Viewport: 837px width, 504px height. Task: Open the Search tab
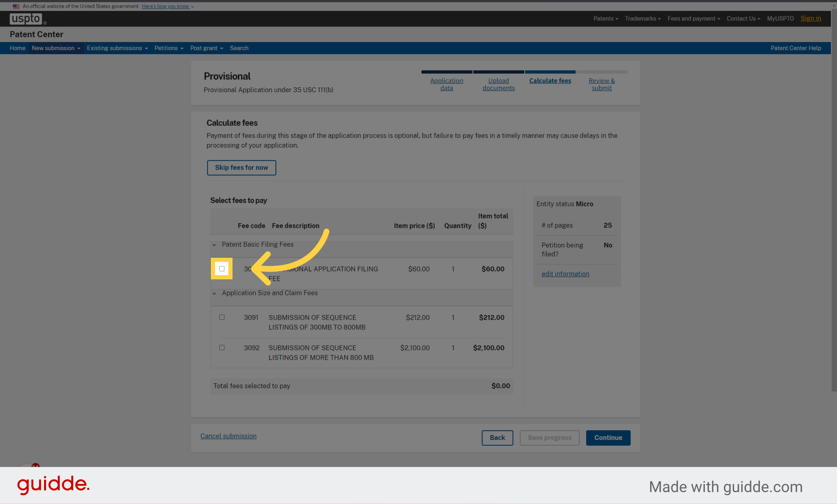click(239, 48)
